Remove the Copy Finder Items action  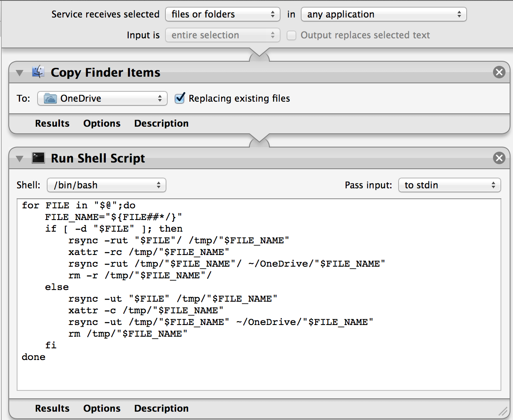click(x=499, y=72)
